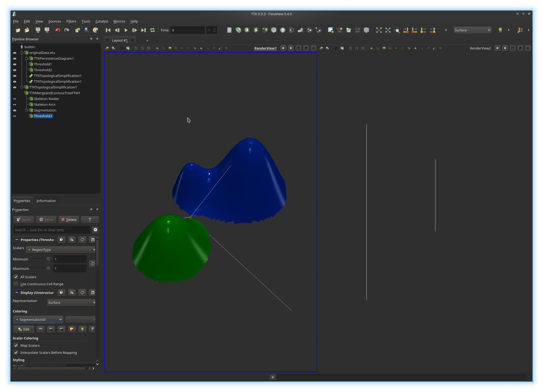The height and width of the screenshot is (392, 543).
Task: Click the Edit color map button
Action: [24, 329]
